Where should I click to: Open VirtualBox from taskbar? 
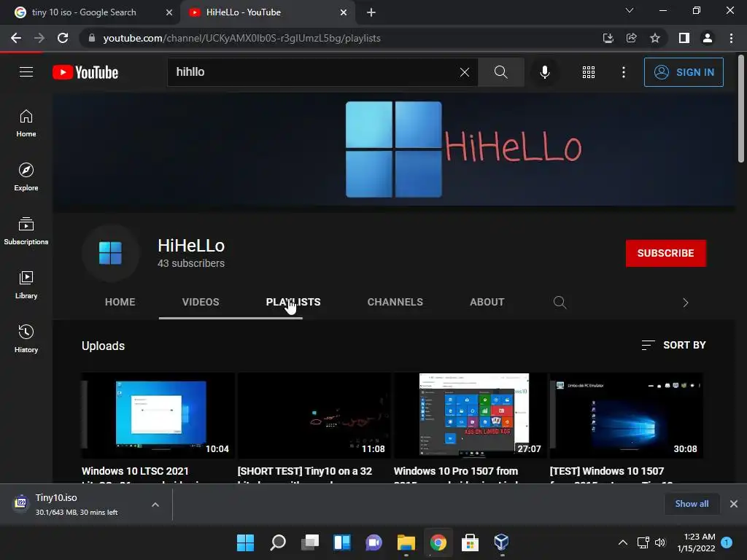click(501, 542)
